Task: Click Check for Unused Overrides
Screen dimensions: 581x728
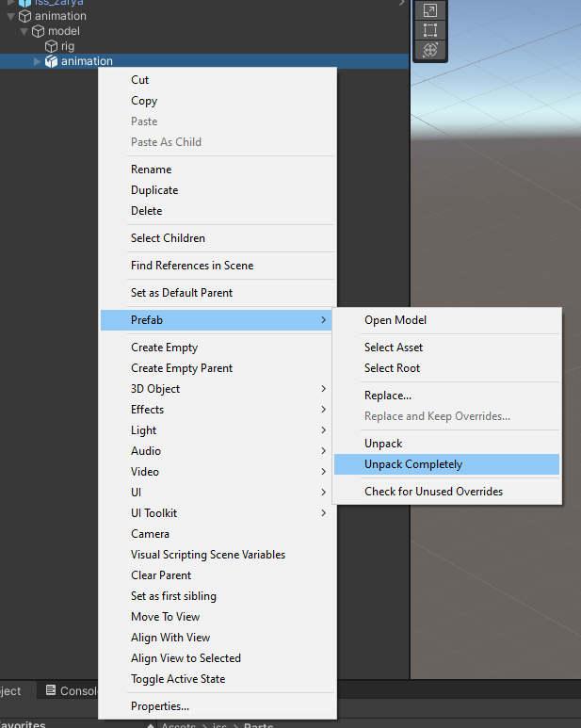Action: 433,492
